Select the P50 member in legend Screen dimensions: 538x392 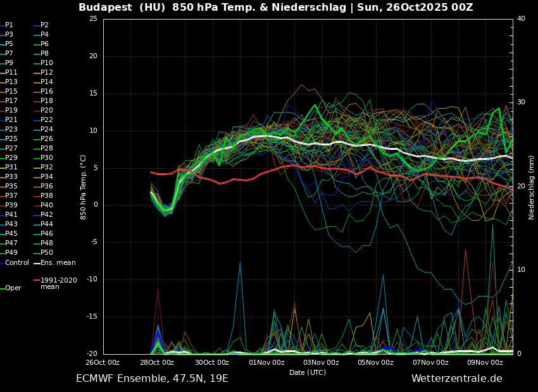[47, 253]
